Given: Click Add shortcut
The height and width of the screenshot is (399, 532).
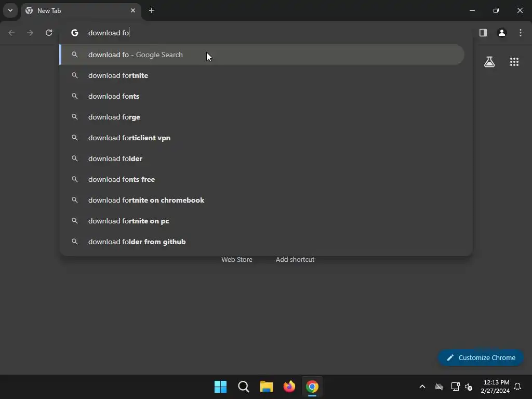Looking at the screenshot, I should [x=295, y=260].
